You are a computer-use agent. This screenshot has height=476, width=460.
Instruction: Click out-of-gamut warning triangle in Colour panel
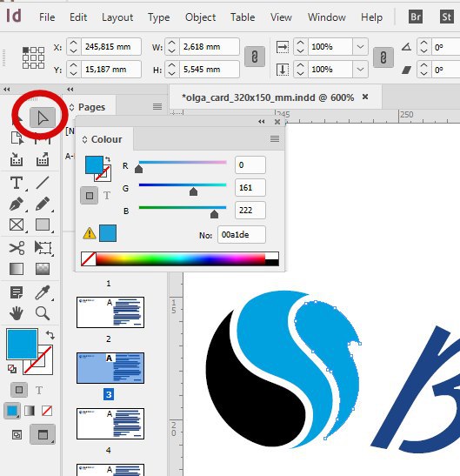point(90,233)
